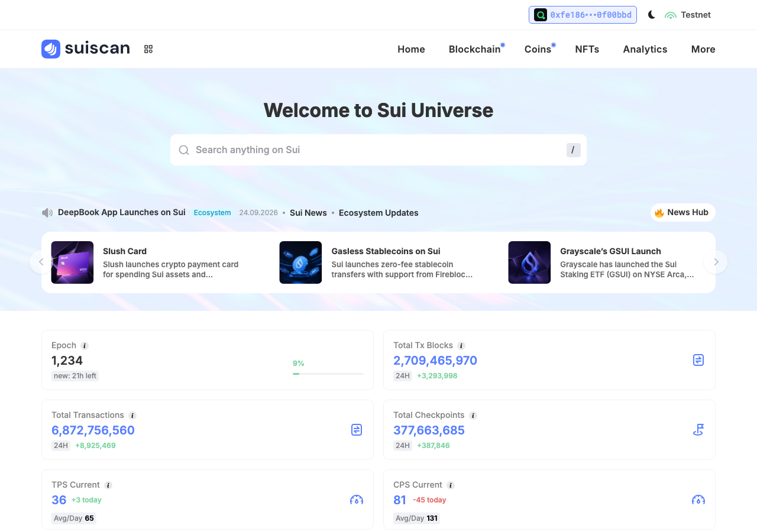757x532 pixels.
Task: Click wallet address 0xfe186•••0f00bbd button
Action: click(583, 15)
